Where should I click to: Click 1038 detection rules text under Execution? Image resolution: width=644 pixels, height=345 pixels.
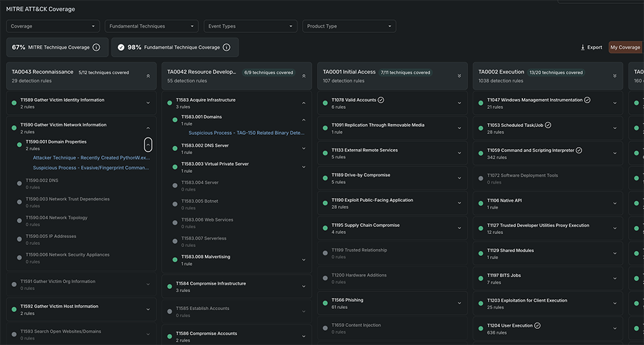tap(500, 81)
